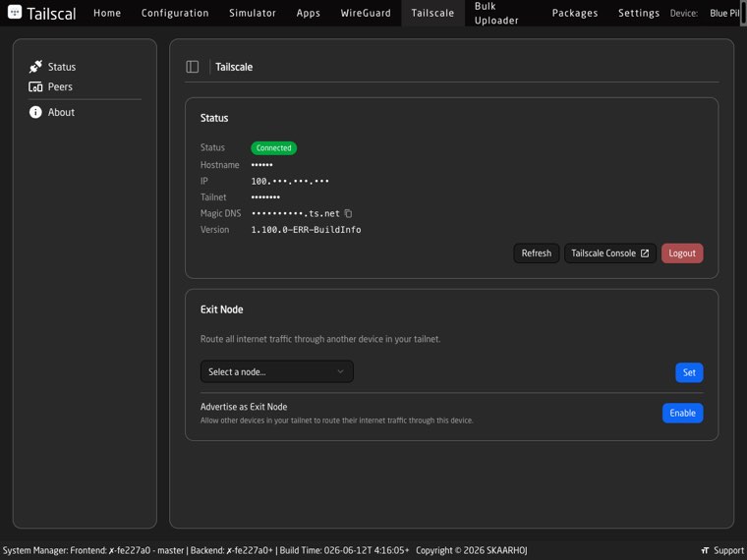Click the masked Tailnet value
This screenshot has height=560, width=747.
pos(265,197)
